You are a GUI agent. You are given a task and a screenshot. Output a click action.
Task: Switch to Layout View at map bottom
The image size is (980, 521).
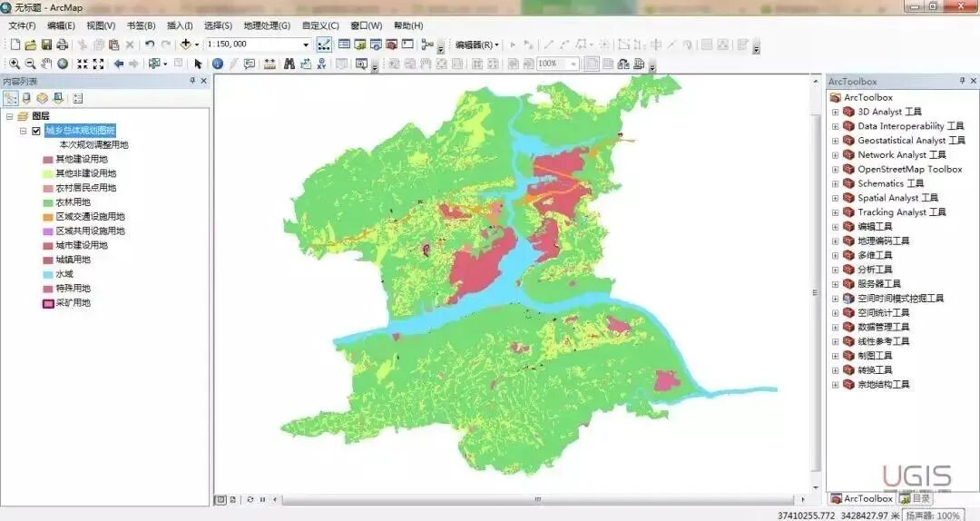[x=233, y=500]
